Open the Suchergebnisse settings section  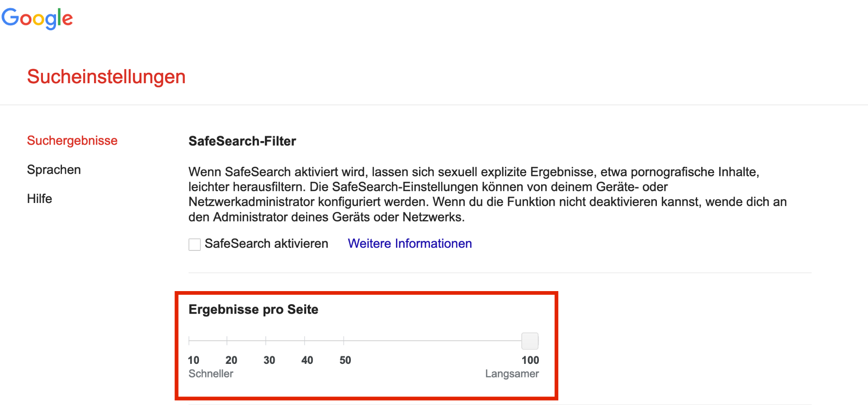point(72,141)
